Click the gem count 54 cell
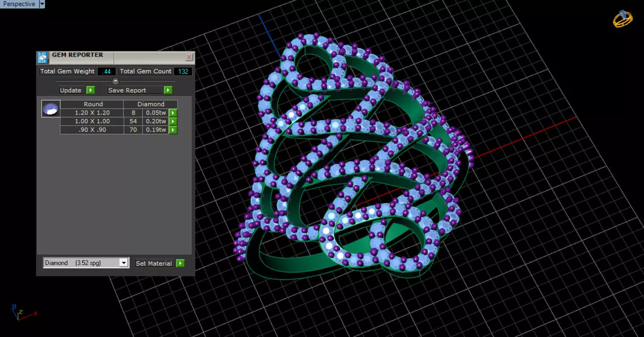The width and height of the screenshot is (644, 337). pos(133,121)
